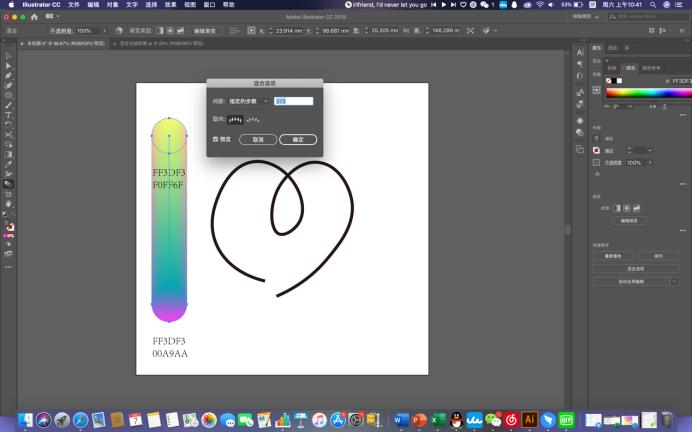692x433 pixels.
Task: Open Illustrator app in Dock
Action: click(529, 419)
